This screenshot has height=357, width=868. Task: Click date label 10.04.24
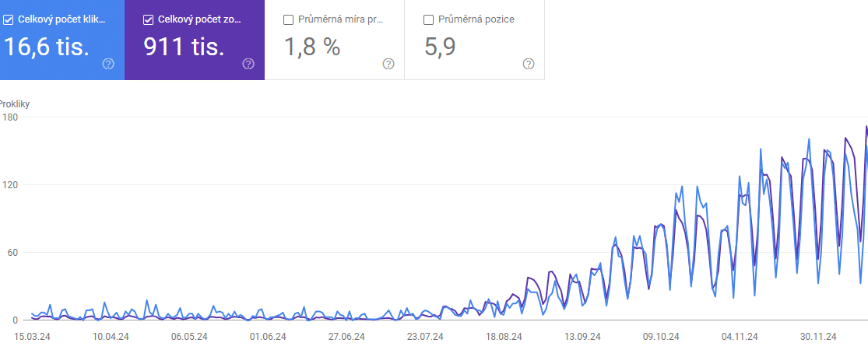coord(111,337)
